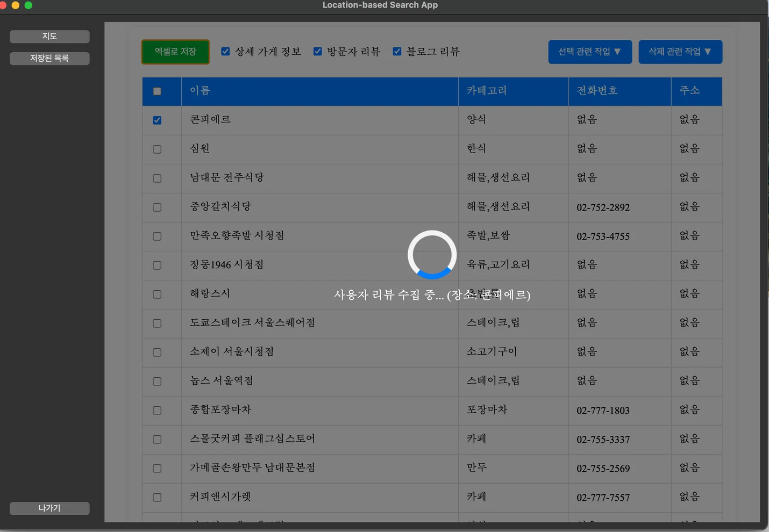Image resolution: width=769 pixels, height=532 pixels.
Task: Check the 소제이 서울시청점 row checkbox
Action: coord(157,353)
